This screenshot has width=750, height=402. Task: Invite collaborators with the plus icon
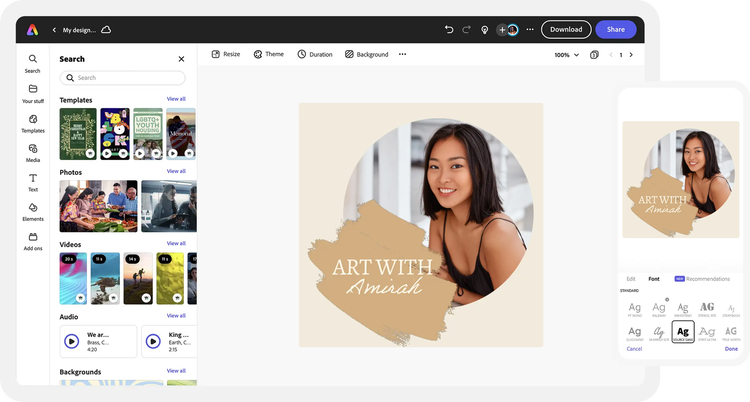pyautogui.click(x=502, y=30)
